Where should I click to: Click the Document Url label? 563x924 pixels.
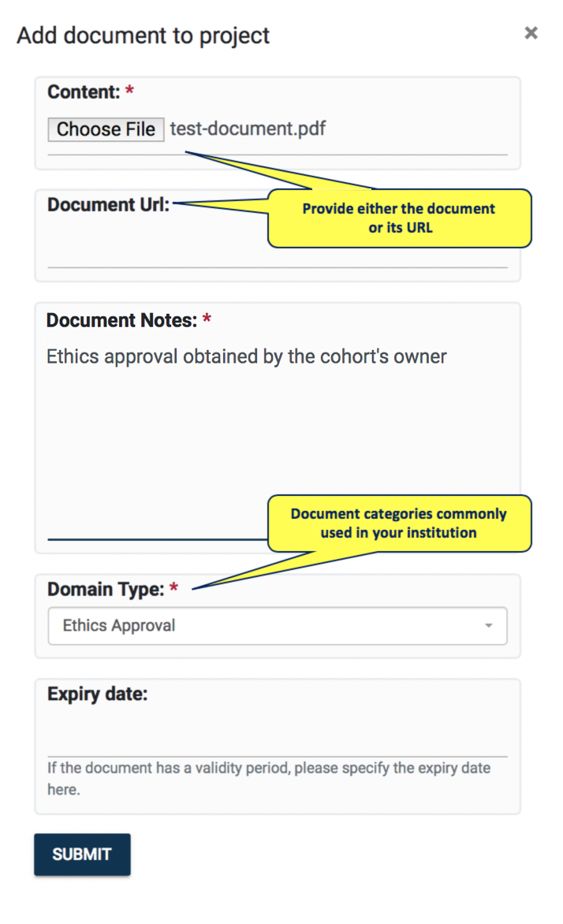(x=108, y=205)
